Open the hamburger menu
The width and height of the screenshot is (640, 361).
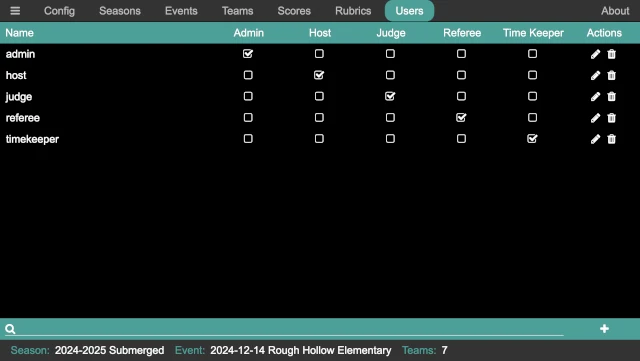pyautogui.click(x=15, y=11)
